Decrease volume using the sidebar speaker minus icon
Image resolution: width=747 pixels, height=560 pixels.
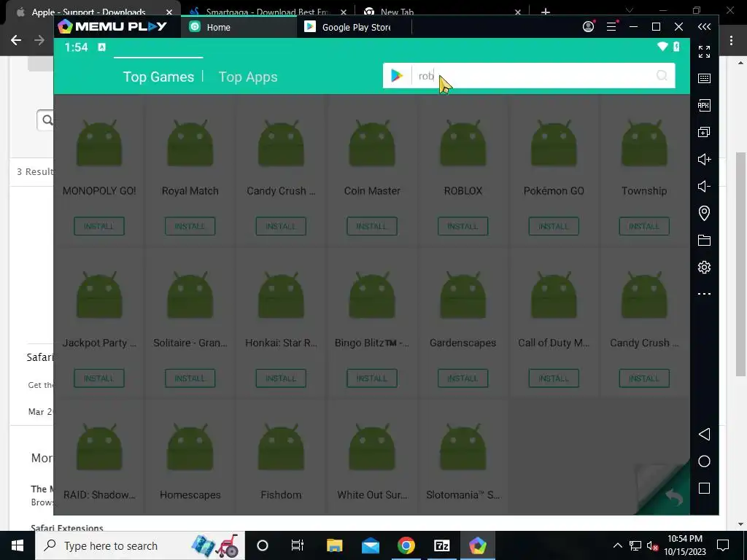(704, 186)
